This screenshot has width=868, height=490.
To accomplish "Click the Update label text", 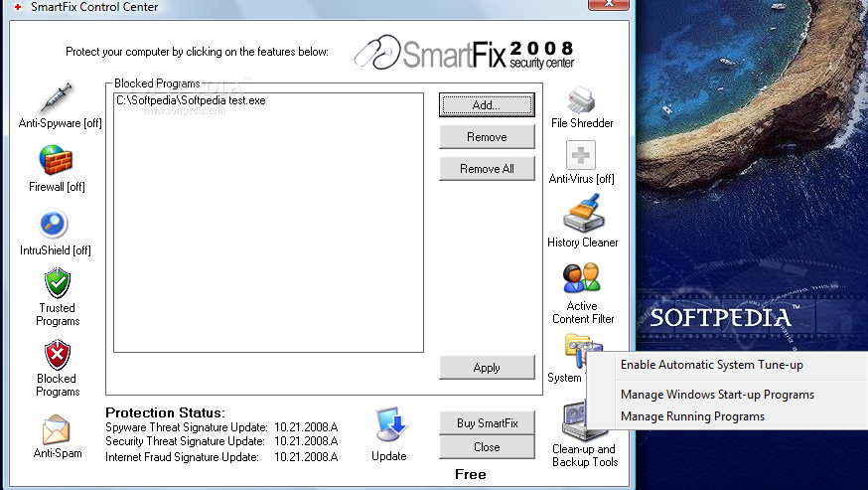I will coord(388,456).
